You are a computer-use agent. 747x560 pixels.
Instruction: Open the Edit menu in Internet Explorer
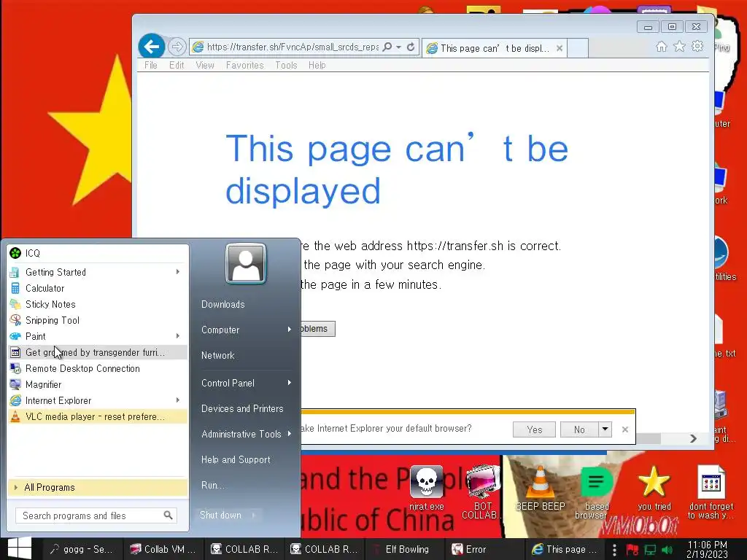(177, 65)
